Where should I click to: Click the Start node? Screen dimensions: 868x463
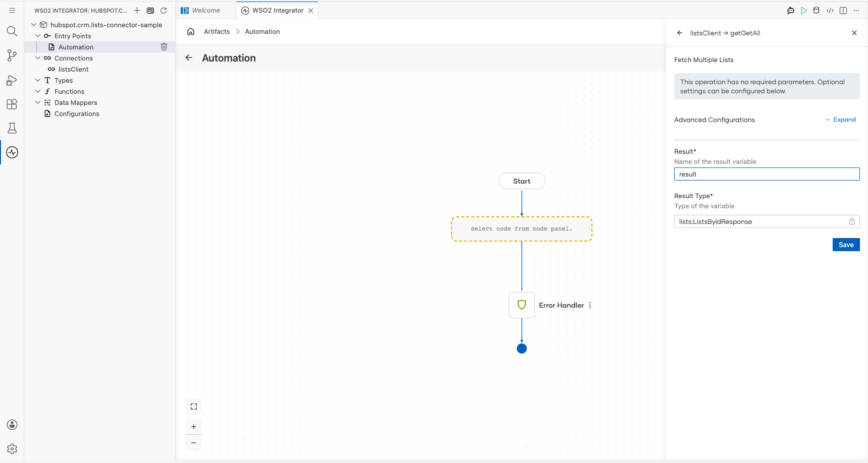coord(522,181)
